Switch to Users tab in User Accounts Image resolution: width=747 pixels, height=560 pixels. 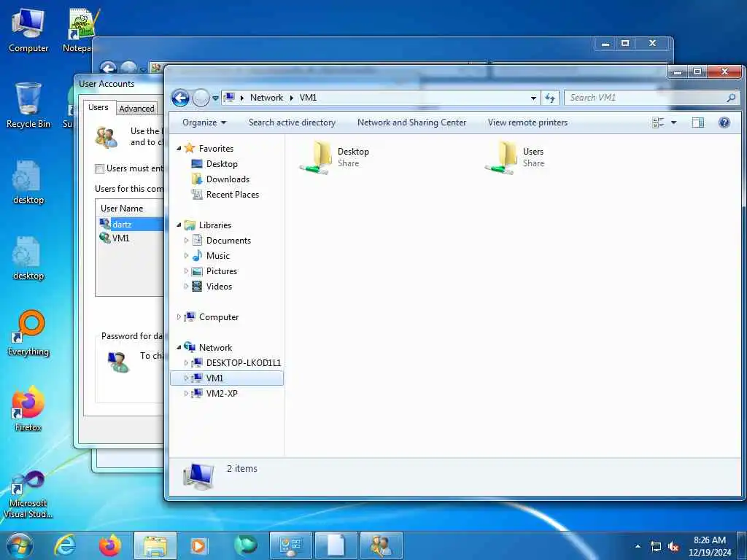click(x=98, y=108)
